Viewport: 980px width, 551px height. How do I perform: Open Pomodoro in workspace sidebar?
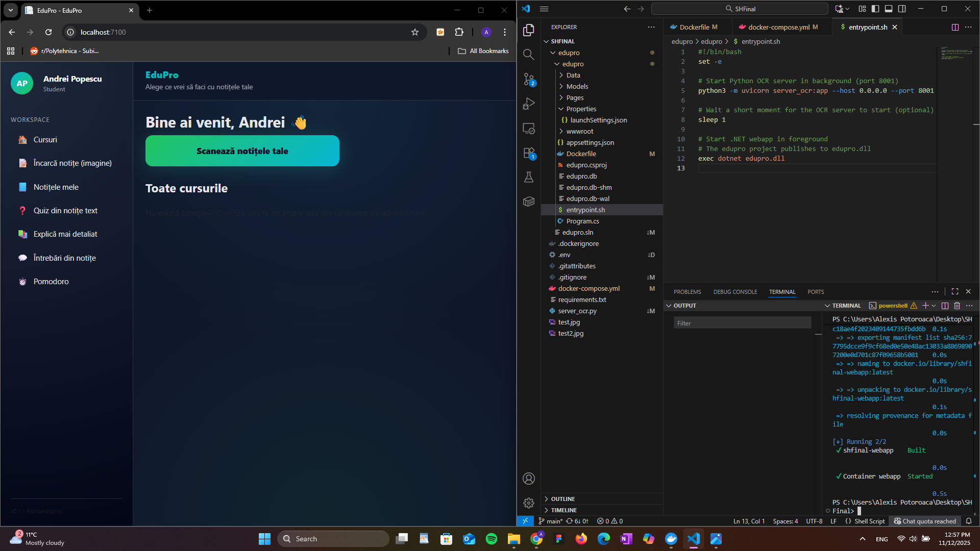coord(51,282)
